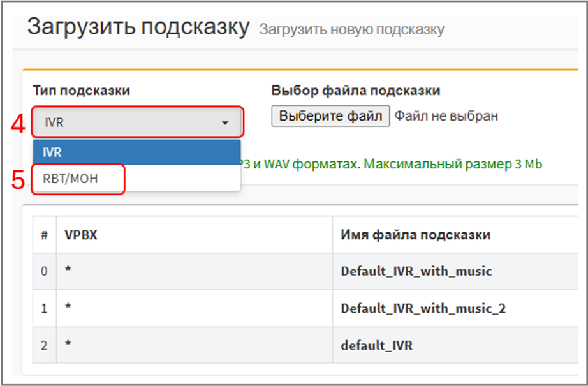Select the default_IVR file name
The width and height of the screenshot is (588, 386).
coord(376,346)
